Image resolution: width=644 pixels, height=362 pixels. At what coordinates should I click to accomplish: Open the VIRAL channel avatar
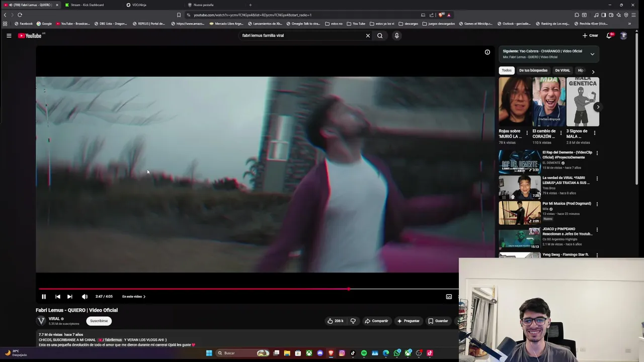pyautogui.click(x=41, y=321)
